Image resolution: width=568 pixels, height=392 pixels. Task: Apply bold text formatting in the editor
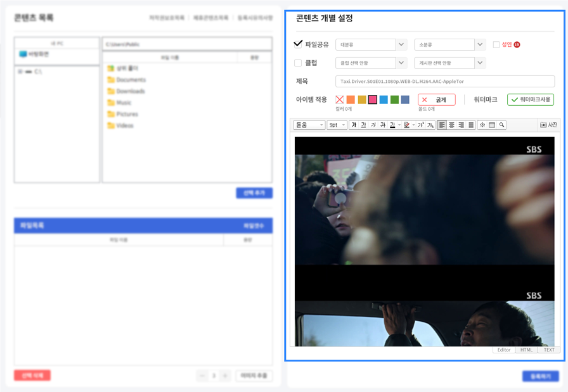pos(355,125)
